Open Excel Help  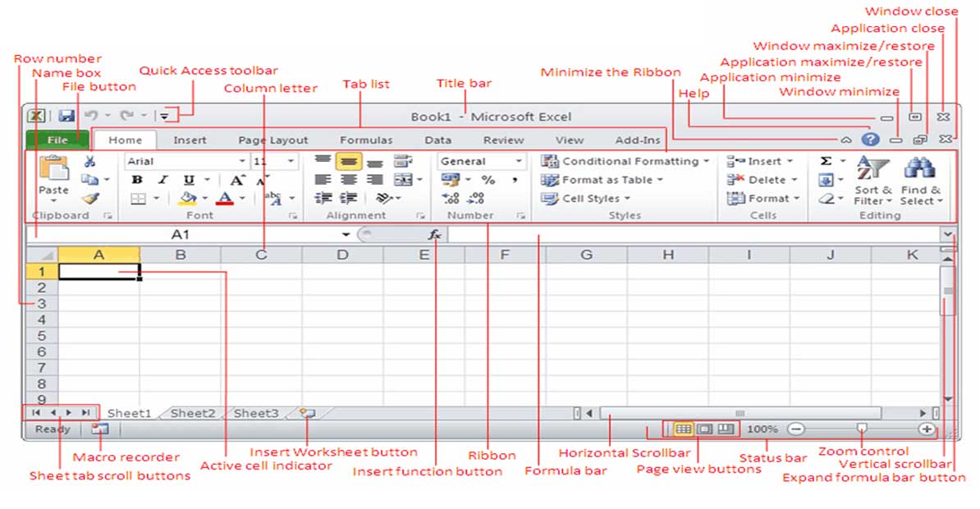click(870, 140)
